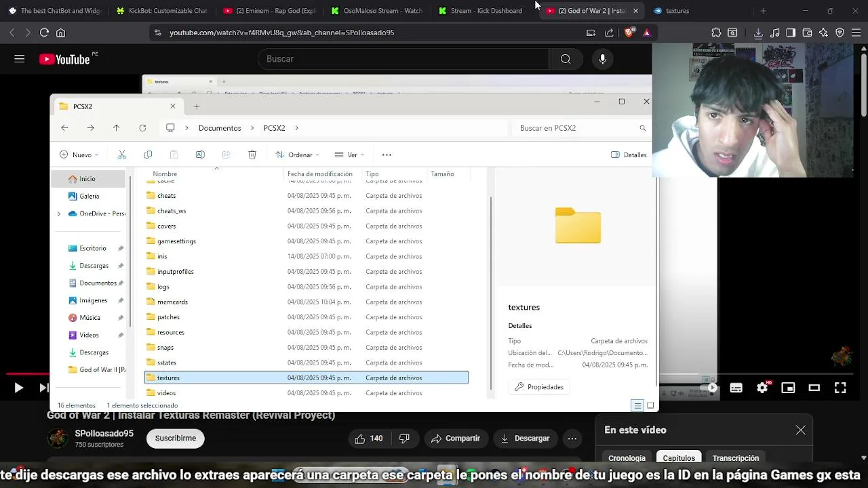
Task: Open Propiedades of textures folder
Action: (x=539, y=387)
